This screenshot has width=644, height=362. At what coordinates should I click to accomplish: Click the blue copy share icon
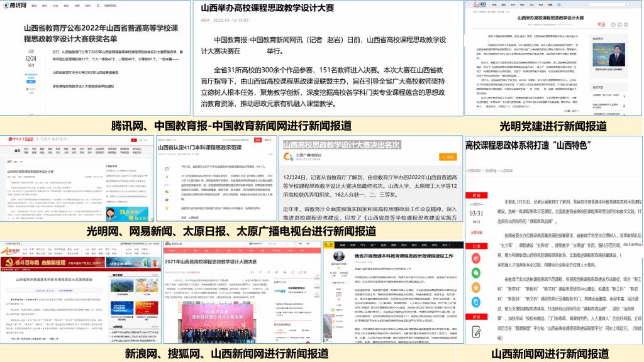coord(475,302)
